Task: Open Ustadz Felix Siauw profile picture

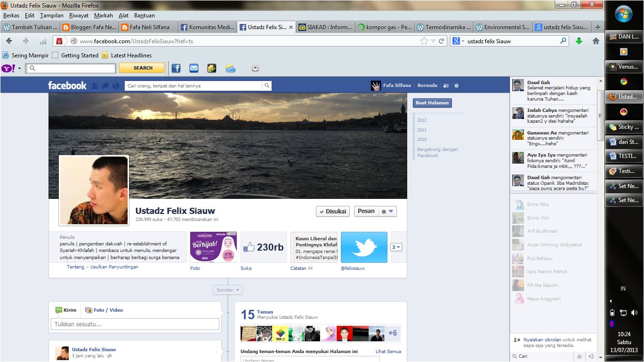Action: [94, 190]
